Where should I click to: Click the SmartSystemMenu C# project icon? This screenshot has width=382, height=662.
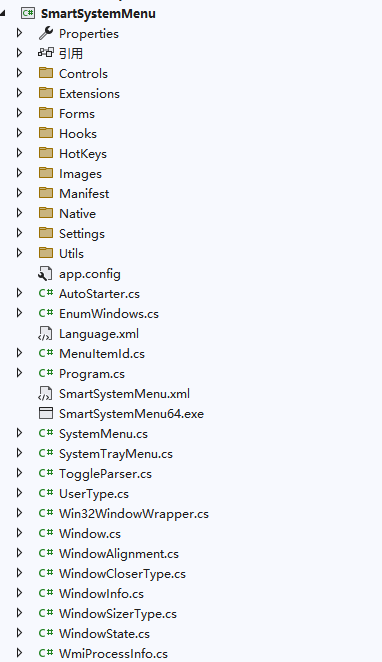point(28,13)
